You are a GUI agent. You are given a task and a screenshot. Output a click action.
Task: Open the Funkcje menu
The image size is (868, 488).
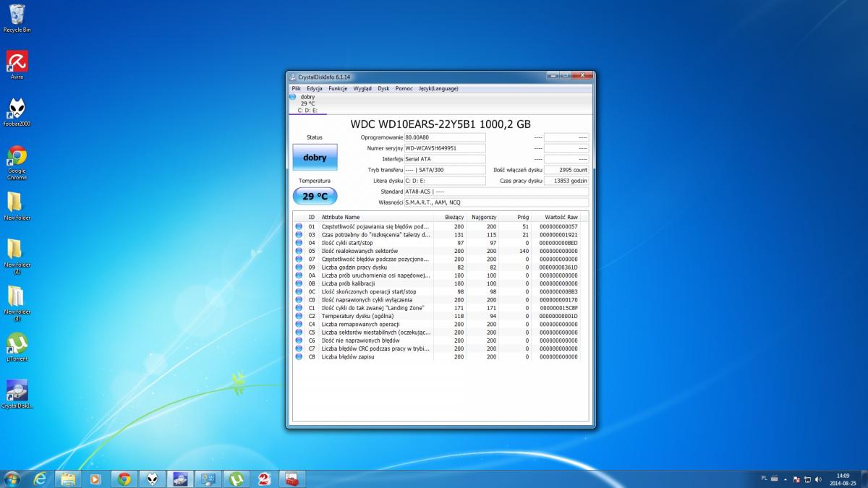click(338, 88)
